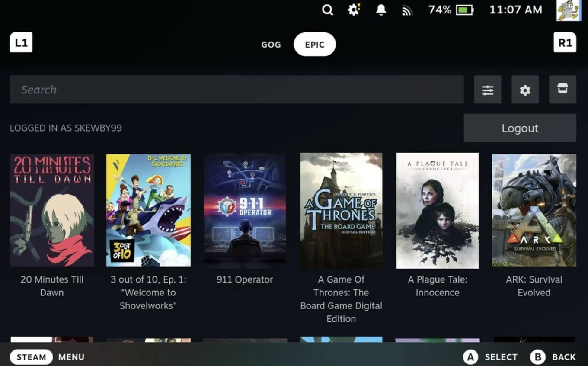Image resolution: width=588 pixels, height=366 pixels.
Task: Open the notifications bell icon
Action: pos(381,10)
